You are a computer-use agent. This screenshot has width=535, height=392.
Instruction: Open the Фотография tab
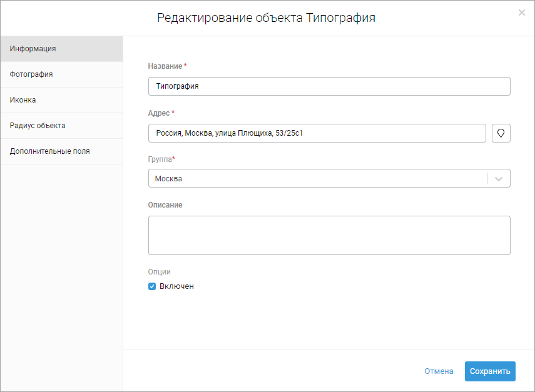tap(61, 74)
